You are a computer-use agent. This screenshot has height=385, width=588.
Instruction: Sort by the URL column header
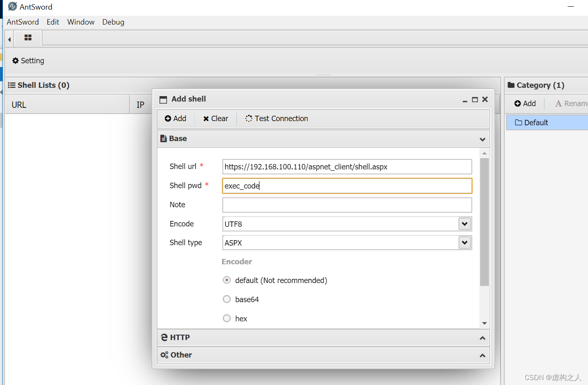coord(67,104)
